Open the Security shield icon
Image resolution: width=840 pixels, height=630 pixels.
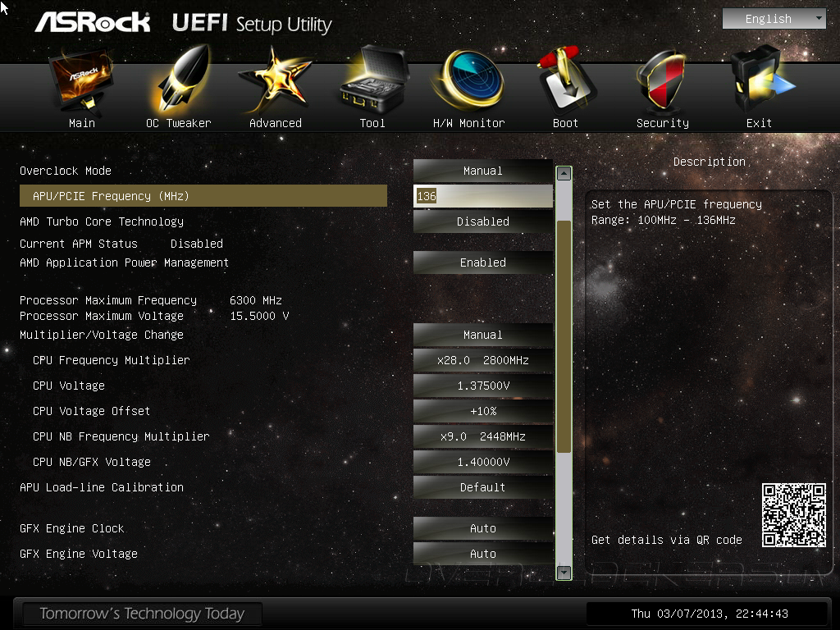click(662, 80)
